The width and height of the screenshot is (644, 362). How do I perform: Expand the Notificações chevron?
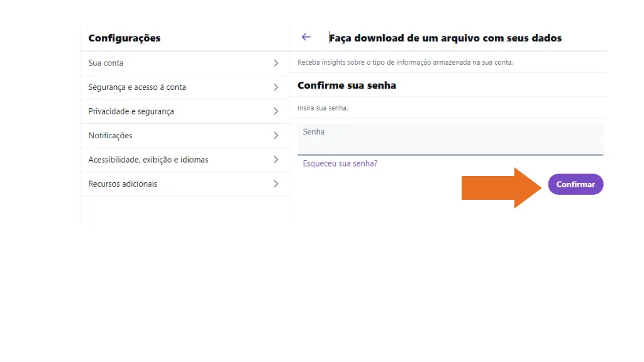click(277, 135)
